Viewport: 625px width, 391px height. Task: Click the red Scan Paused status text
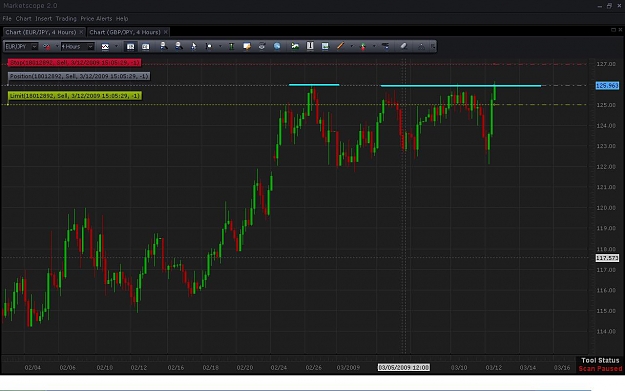(600, 369)
